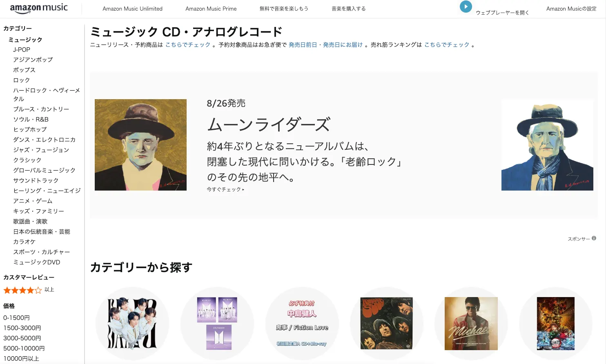606x364 pixels.
Task: Select サウンドトラック category
Action: [x=36, y=180]
